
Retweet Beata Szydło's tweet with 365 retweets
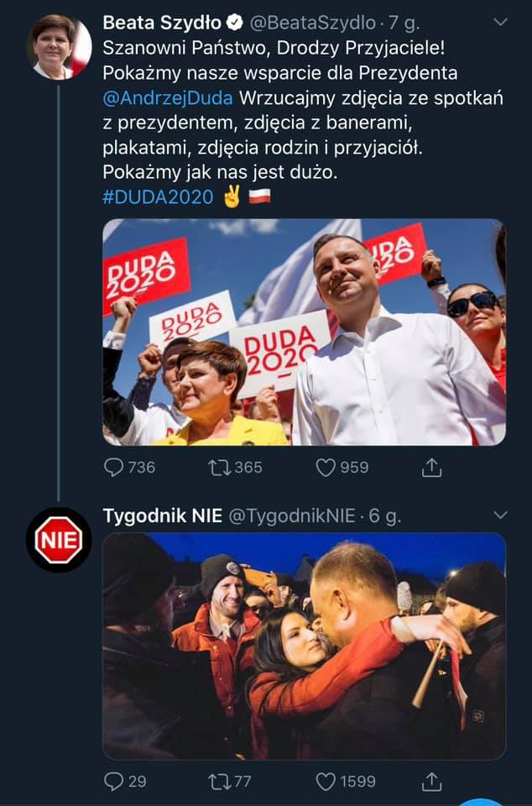pyautogui.click(x=220, y=468)
